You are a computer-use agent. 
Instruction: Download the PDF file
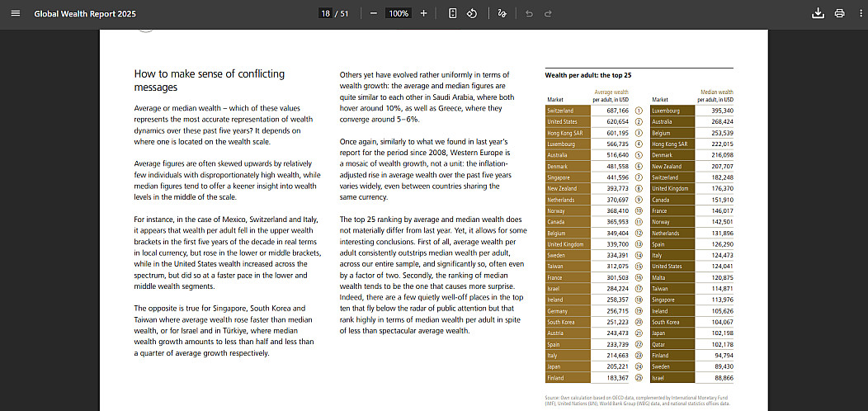pyautogui.click(x=818, y=13)
